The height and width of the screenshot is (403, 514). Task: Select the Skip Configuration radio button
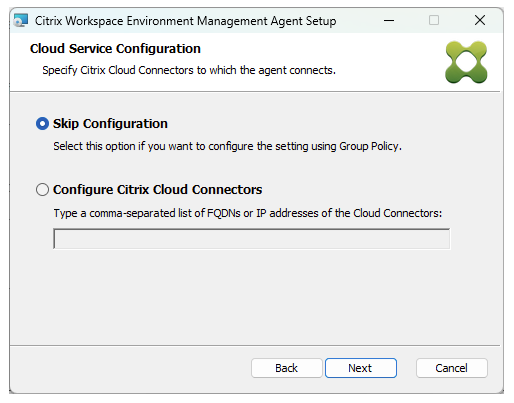click(x=42, y=124)
